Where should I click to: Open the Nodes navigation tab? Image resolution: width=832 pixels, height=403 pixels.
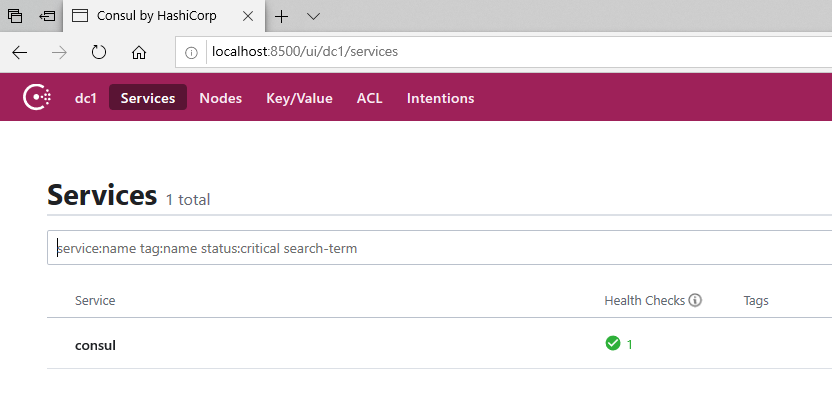tap(220, 98)
